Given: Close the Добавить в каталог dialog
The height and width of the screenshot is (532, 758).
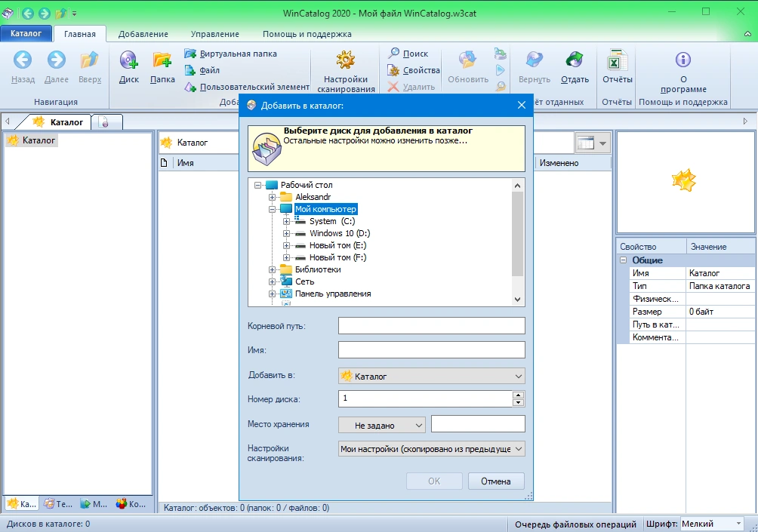Looking at the screenshot, I should (x=521, y=106).
